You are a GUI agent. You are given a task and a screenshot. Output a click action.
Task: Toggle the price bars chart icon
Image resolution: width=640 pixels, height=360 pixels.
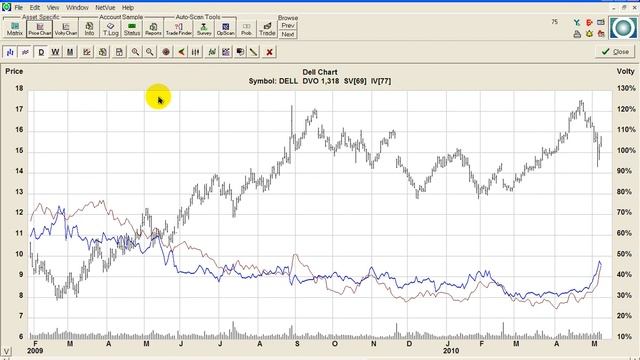[10, 52]
